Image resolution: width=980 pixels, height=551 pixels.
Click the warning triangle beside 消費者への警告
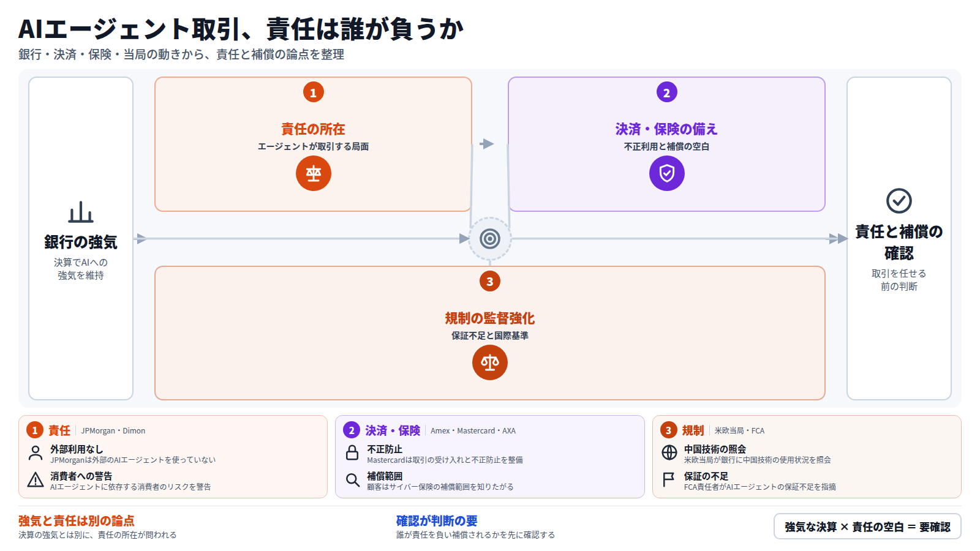[x=36, y=480]
